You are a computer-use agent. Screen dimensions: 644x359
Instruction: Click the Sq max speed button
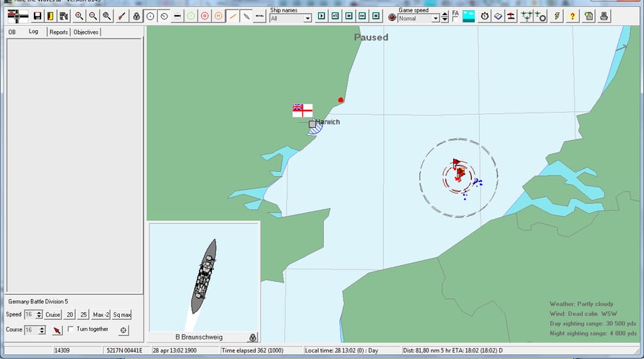pyautogui.click(x=122, y=315)
